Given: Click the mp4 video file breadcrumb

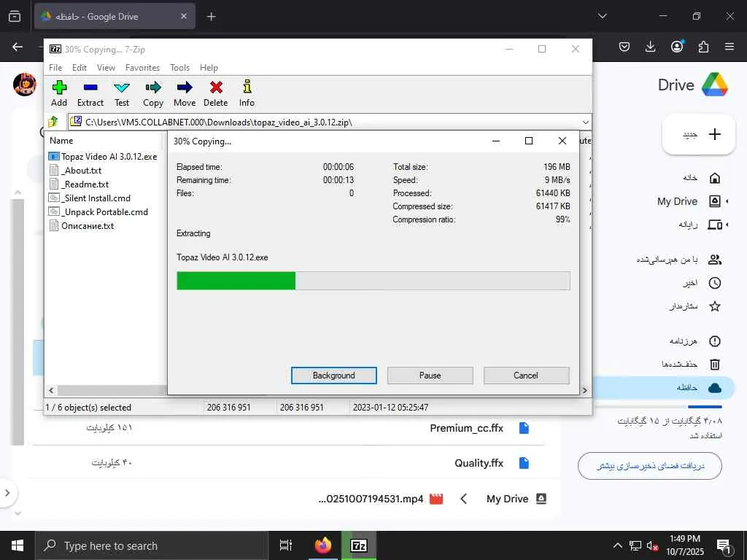Looking at the screenshot, I should pyautogui.click(x=381, y=499).
